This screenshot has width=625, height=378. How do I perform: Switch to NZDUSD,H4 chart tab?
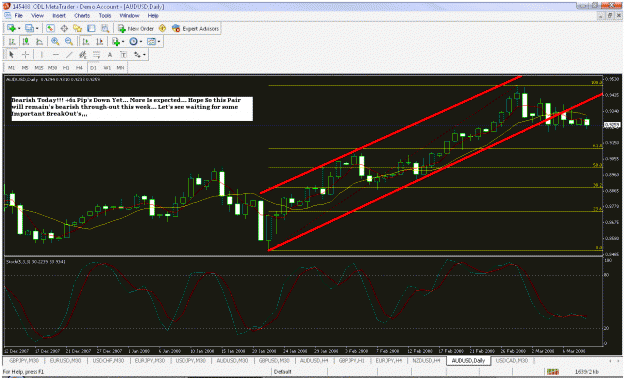tap(426, 360)
